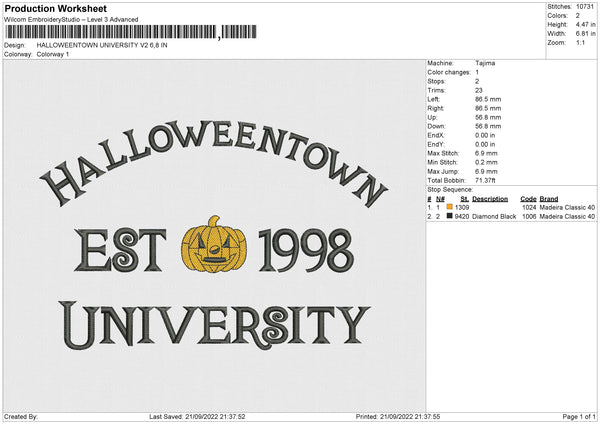Click the 'Created By:' footer label
Screen dimensions: 600x424
click(21, 417)
